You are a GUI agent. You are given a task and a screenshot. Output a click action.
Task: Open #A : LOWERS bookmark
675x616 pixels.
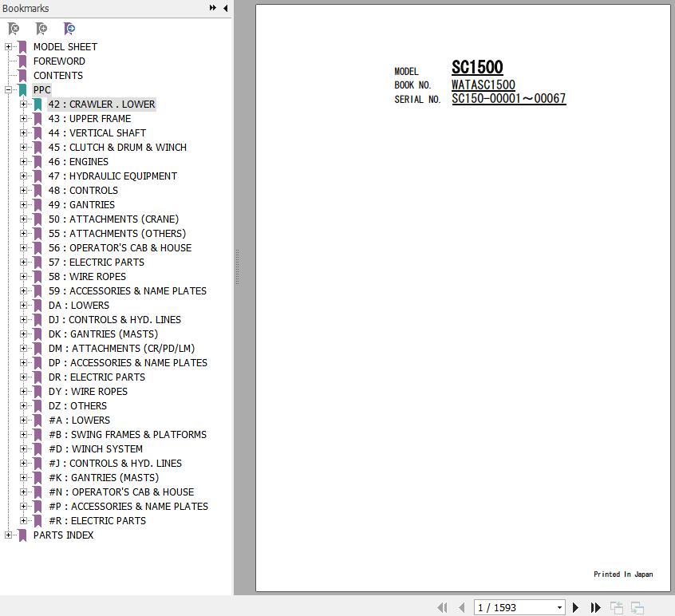point(79,420)
